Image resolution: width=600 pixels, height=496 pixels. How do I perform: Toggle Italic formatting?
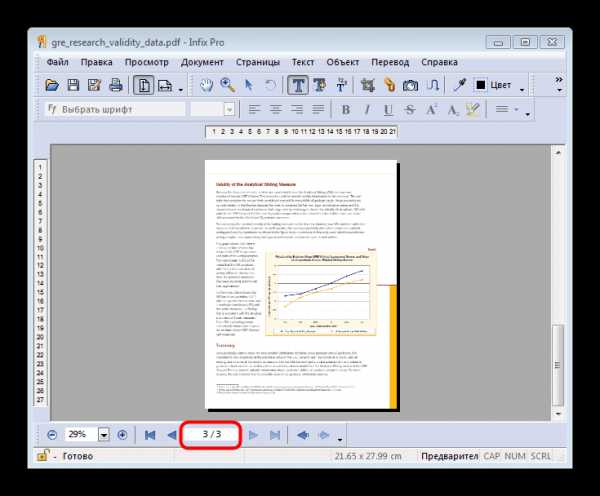(367, 110)
